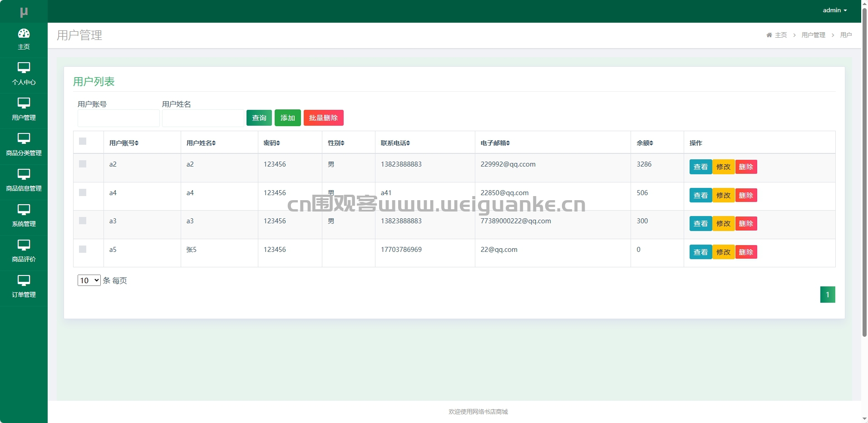Click the 批量删除 batch delete button
The image size is (868, 423).
(x=324, y=118)
